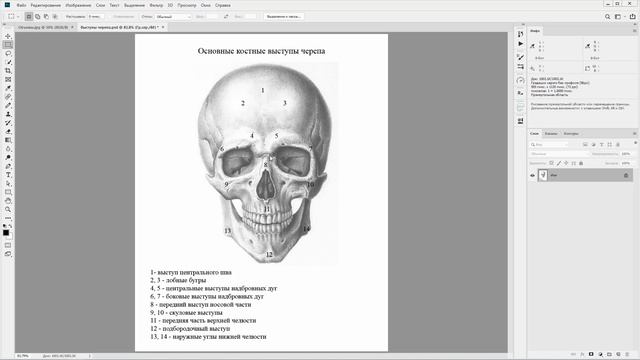Click the feather input field

(x=96, y=17)
